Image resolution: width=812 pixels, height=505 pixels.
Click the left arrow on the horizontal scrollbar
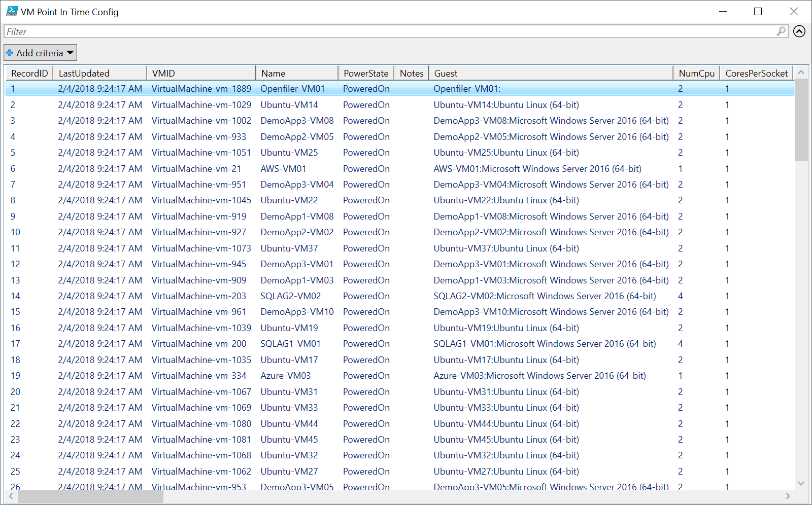click(x=10, y=496)
